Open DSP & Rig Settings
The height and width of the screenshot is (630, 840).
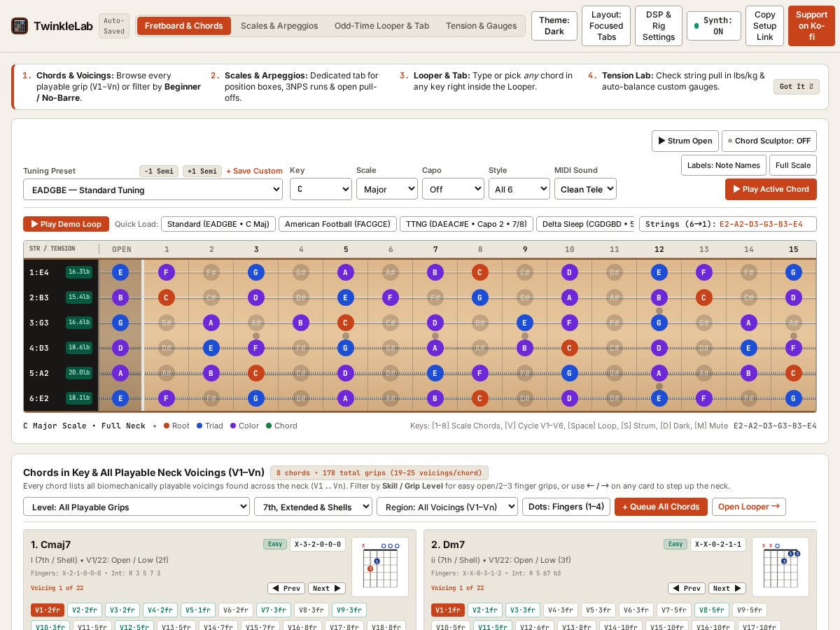click(659, 26)
